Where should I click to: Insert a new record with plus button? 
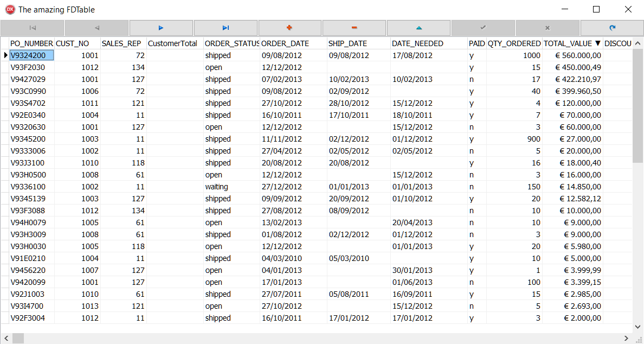289,28
